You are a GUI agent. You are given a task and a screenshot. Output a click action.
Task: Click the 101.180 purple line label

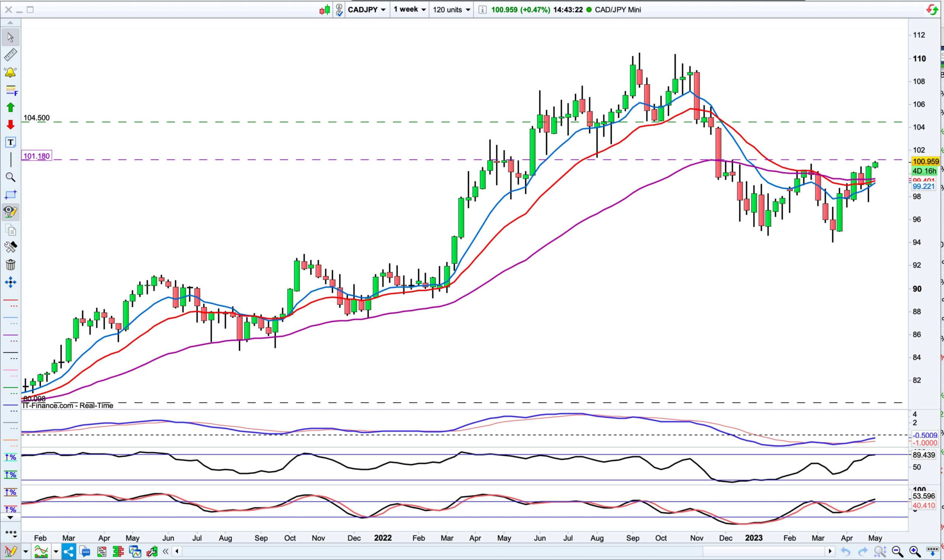pos(36,156)
